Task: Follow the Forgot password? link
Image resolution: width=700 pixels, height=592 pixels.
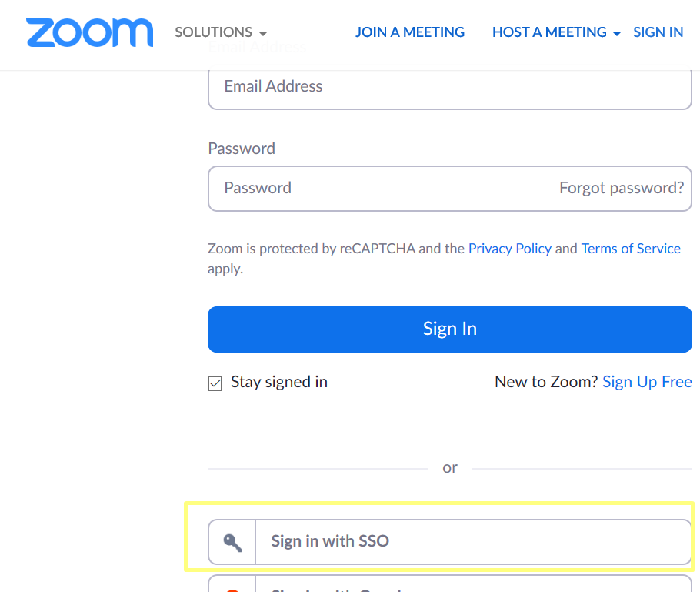Action: click(622, 188)
